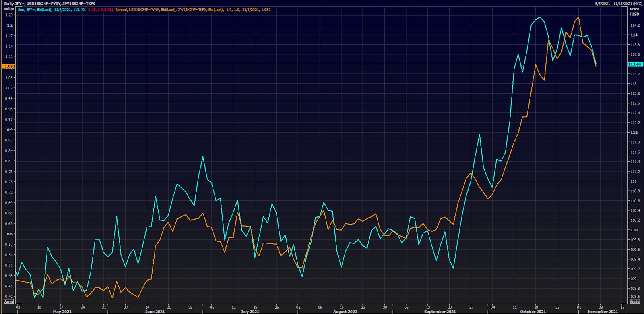
Task: Click the '15' date tick in November
Action: [622, 307]
